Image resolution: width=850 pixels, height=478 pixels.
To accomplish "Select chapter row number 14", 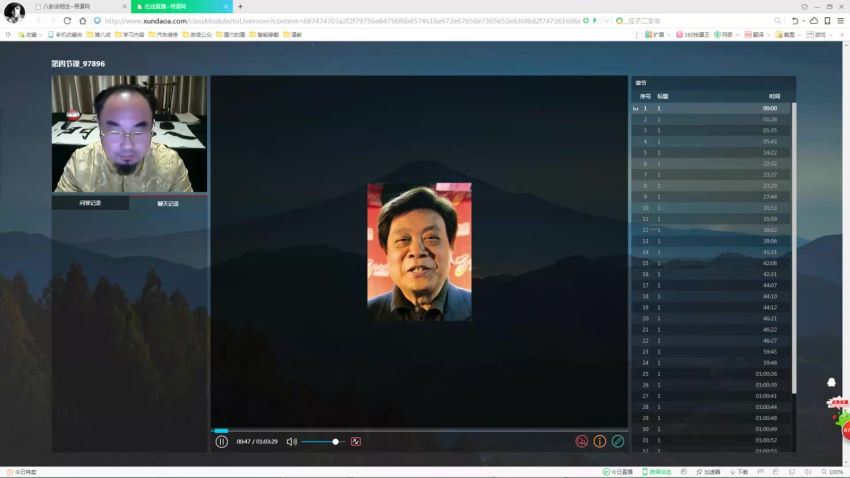I will (710, 252).
